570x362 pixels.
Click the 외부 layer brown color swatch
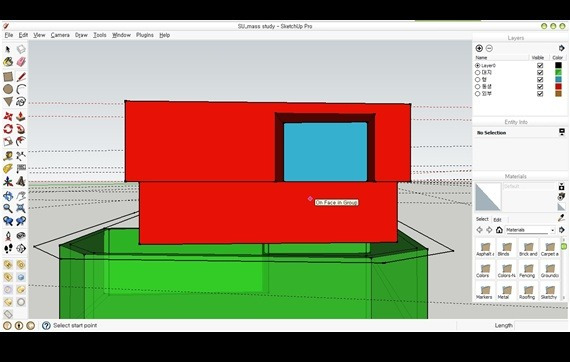pos(558,93)
